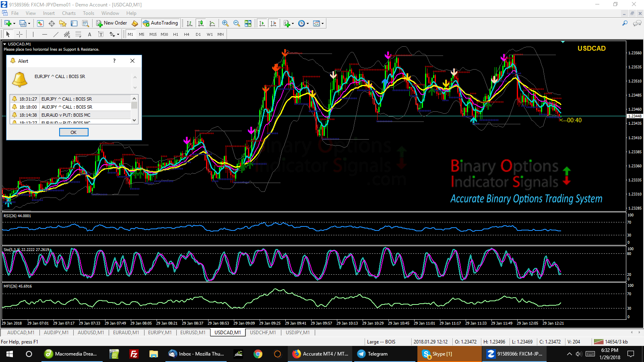Image resolution: width=644 pixels, height=362 pixels.
Task: Draw a vertical line tool
Action: tap(33, 34)
